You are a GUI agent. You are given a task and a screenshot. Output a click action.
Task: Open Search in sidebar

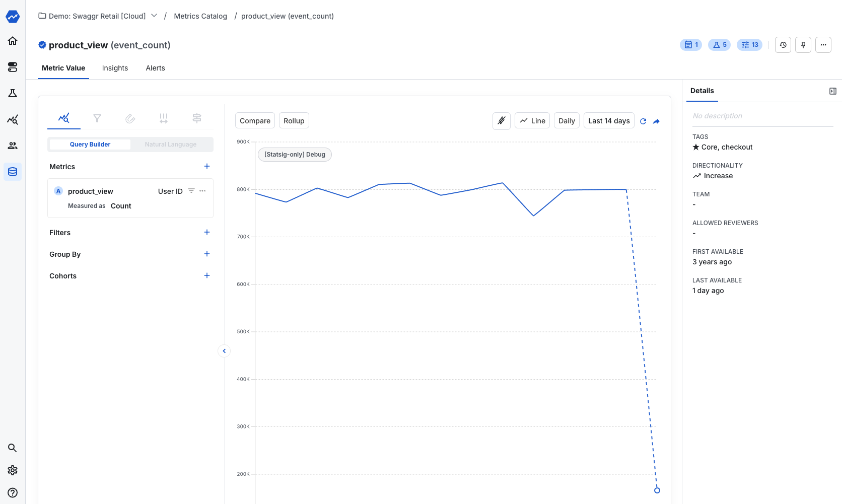pyautogui.click(x=13, y=448)
